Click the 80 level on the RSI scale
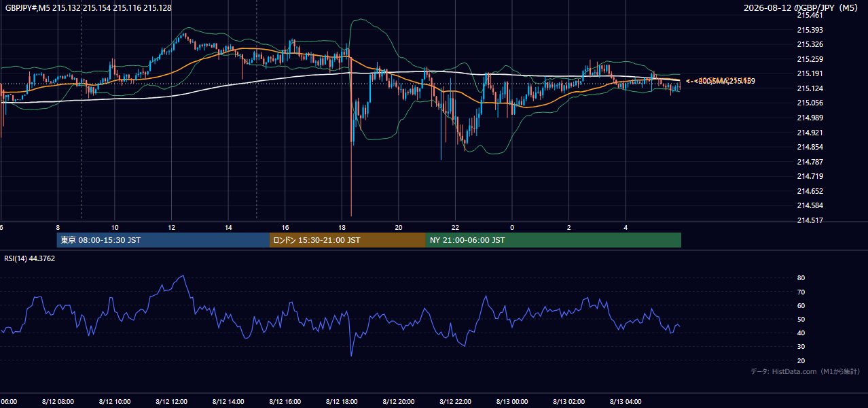The image size is (868, 408). (801, 278)
